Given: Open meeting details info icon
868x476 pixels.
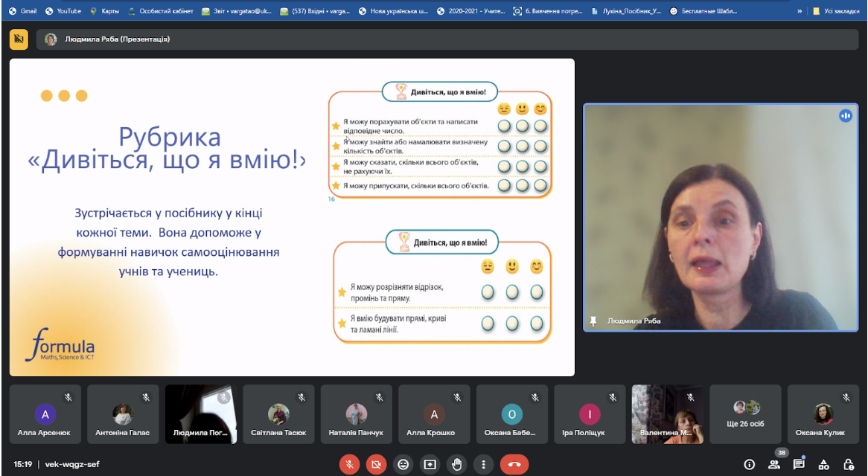Looking at the screenshot, I should [x=749, y=464].
